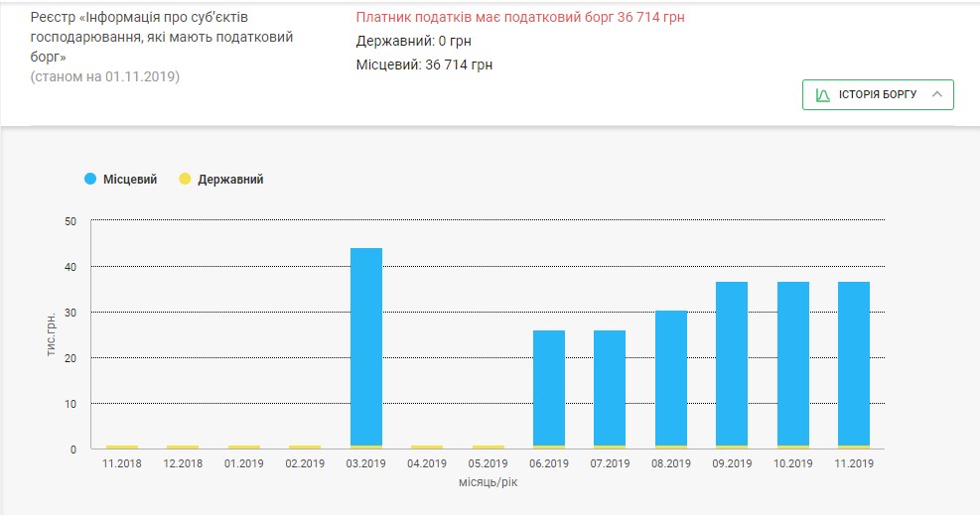
Task: Collapse debt history using the chevron arrow
Action: [935, 95]
